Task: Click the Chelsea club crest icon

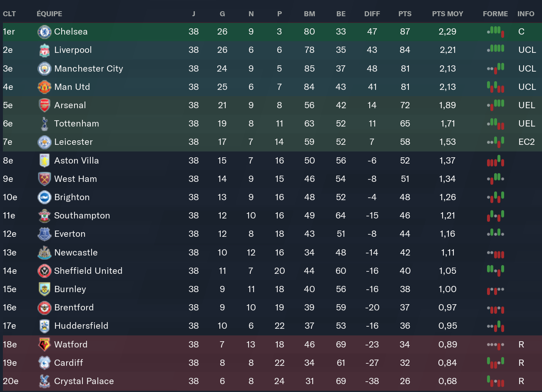Action: coord(44,32)
